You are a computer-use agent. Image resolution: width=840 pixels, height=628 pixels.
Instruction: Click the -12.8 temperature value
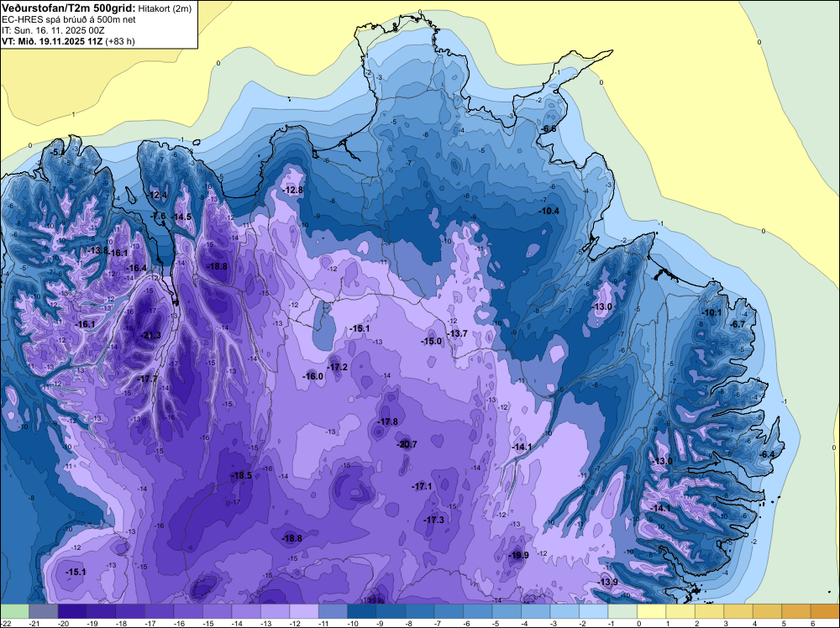tap(293, 190)
